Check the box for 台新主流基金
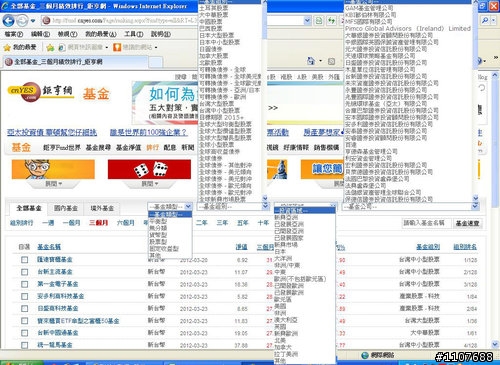The image size is (500, 365). coord(24,272)
